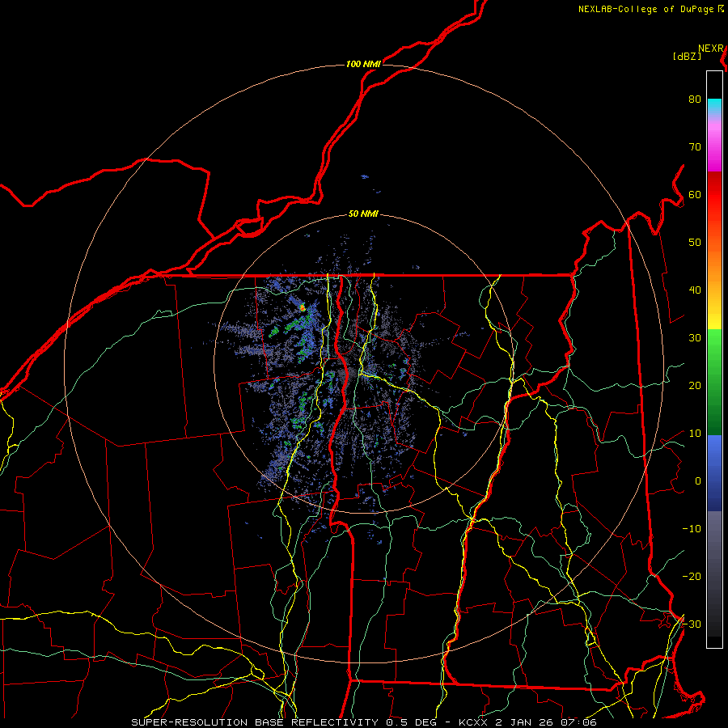Click the 50 NMI range ring label
The height and width of the screenshot is (728, 728).
click(363, 214)
